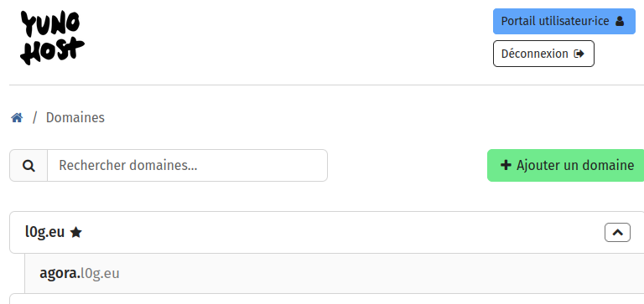Image resolution: width=644 pixels, height=304 pixels.
Task: Open Portail utilisateur·ice
Action: (x=563, y=21)
